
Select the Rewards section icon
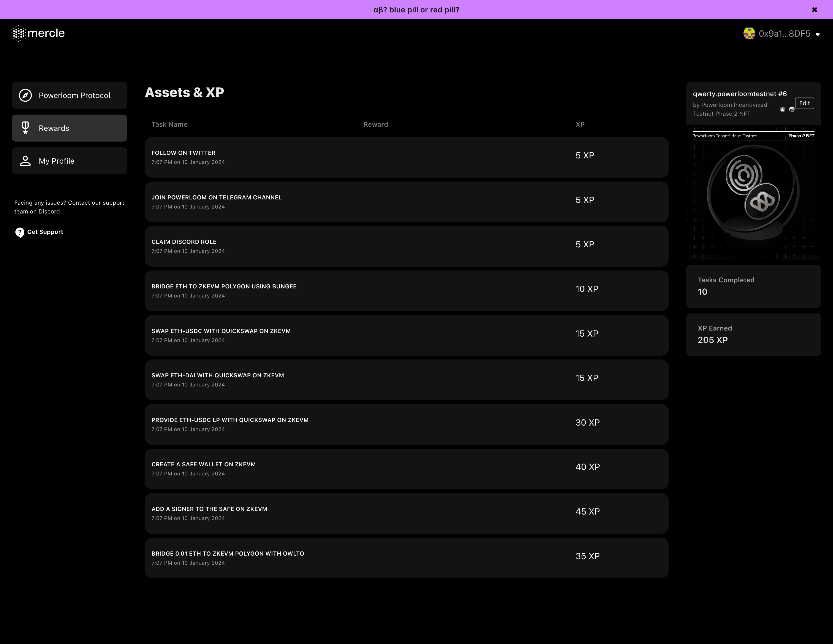click(26, 128)
